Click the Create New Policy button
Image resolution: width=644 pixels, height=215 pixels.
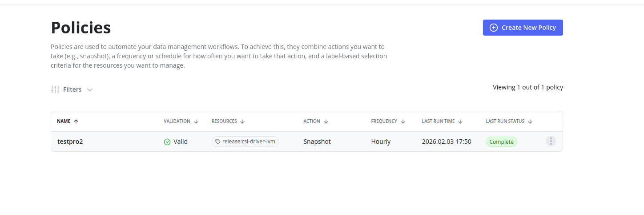[523, 28]
